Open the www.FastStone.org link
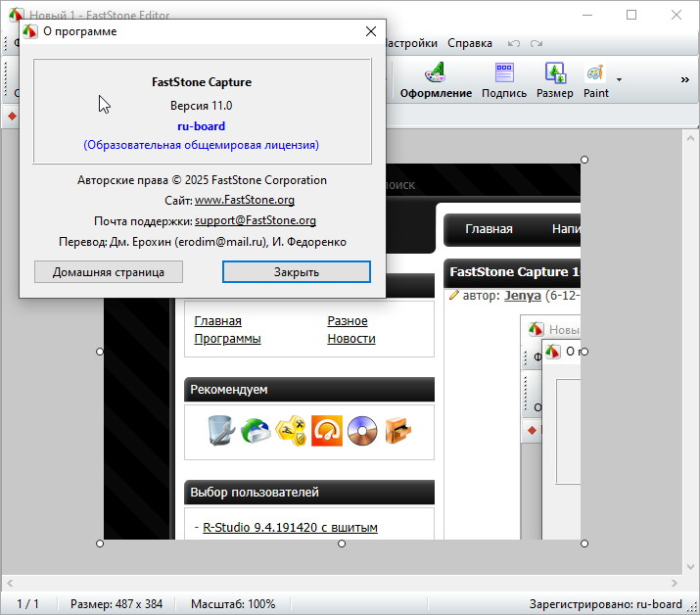 tap(245, 200)
